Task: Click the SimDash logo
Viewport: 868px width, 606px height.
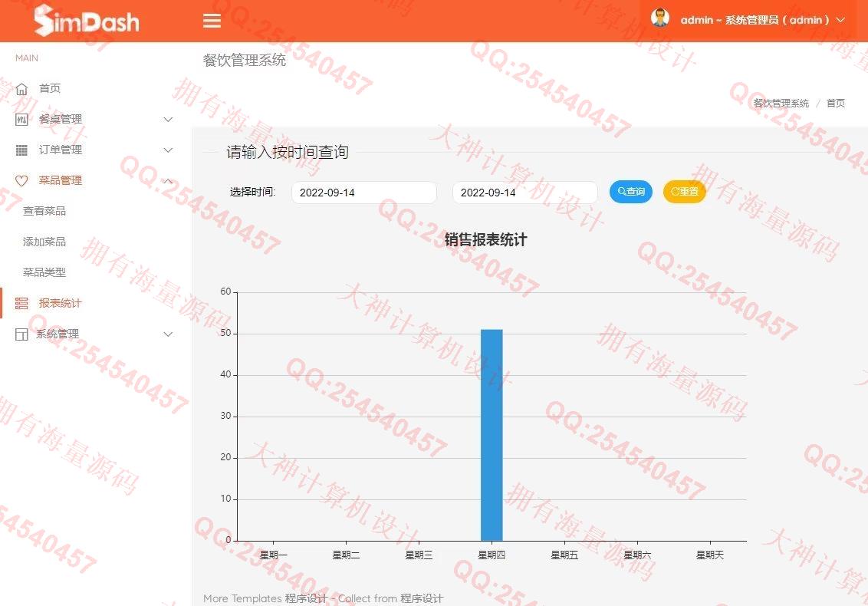Action: (87, 21)
